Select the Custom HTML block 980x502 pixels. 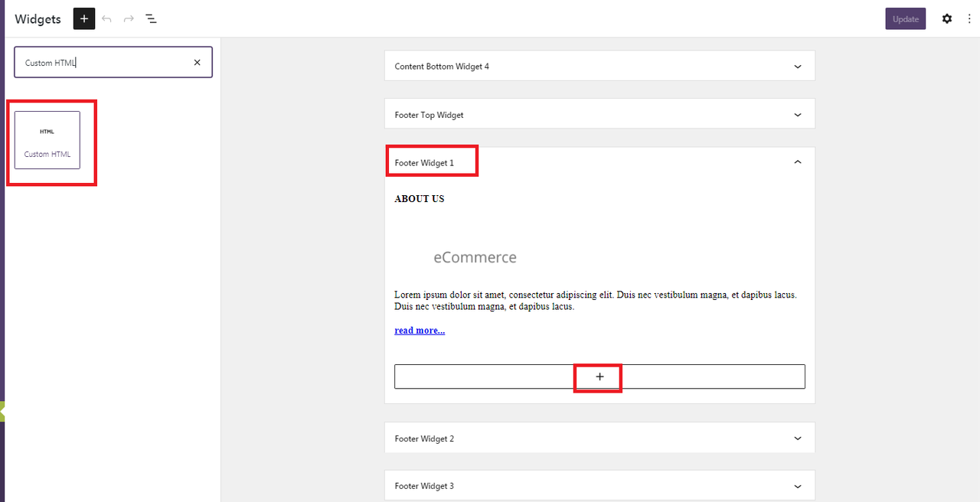47,140
